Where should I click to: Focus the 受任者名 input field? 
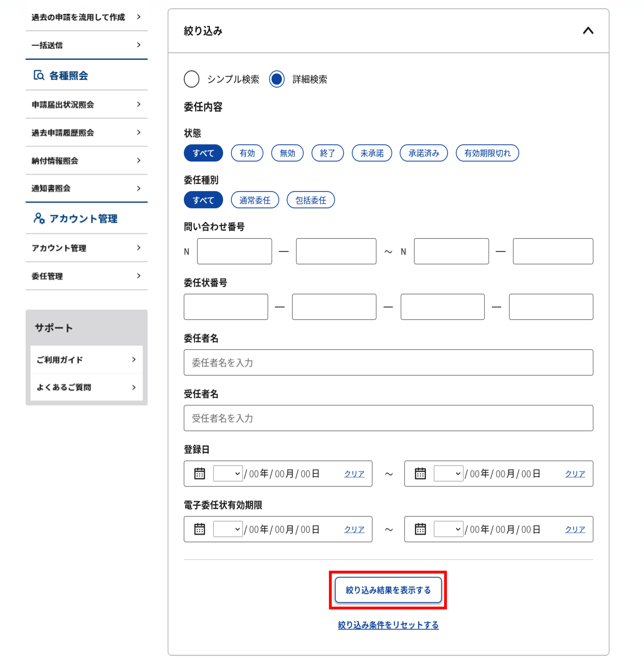point(388,418)
